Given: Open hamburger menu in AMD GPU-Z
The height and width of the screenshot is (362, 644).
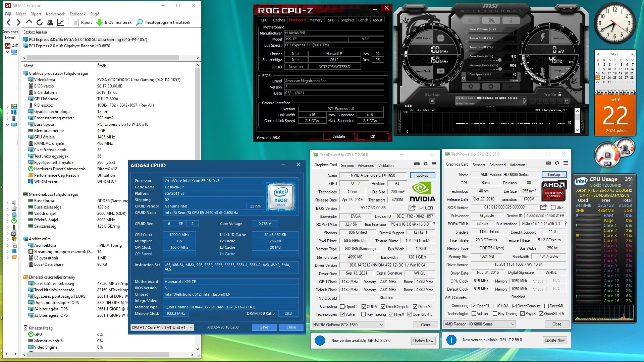Looking at the screenshot, I should pyautogui.click(x=566, y=163).
